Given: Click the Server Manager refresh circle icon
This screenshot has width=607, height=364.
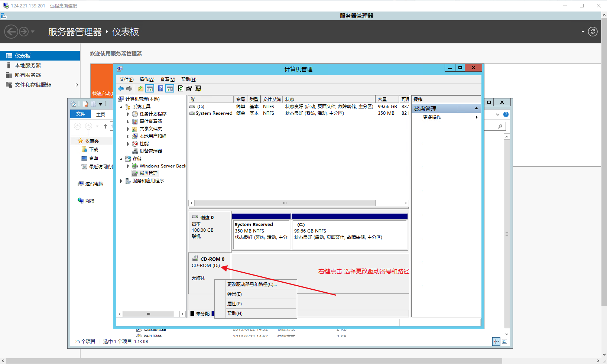Looking at the screenshot, I should point(593,32).
